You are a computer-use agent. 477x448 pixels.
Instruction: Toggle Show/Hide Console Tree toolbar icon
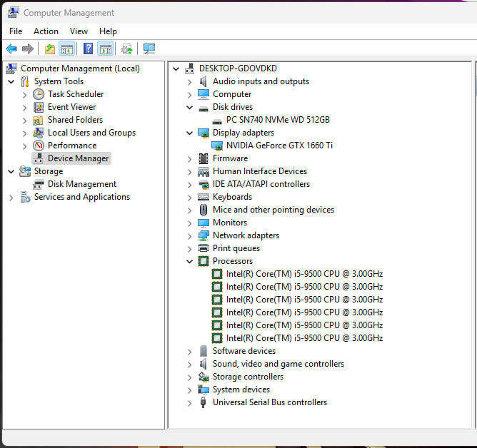click(x=67, y=49)
